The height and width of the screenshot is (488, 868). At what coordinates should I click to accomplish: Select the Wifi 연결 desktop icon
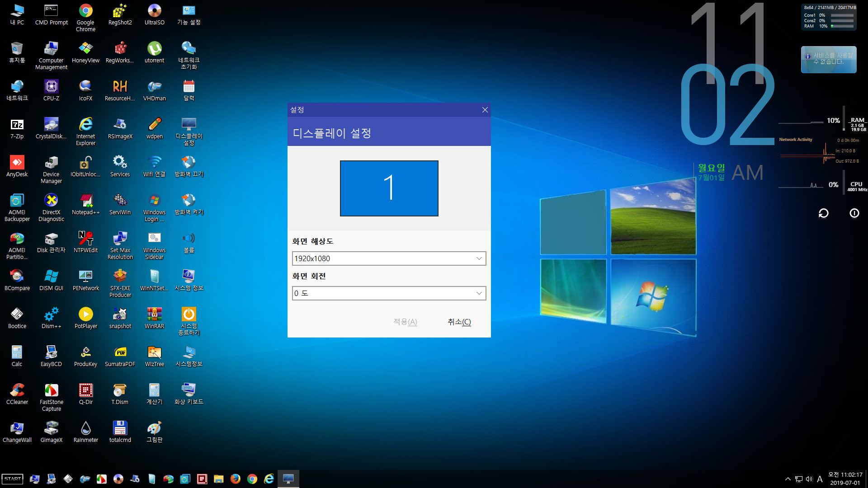(155, 167)
